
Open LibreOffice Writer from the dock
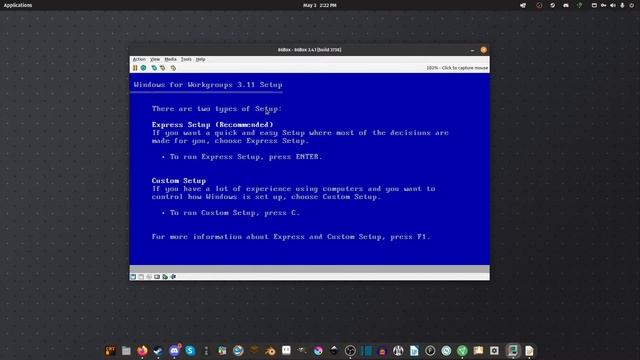pyautogui.click(x=414, y=351)
